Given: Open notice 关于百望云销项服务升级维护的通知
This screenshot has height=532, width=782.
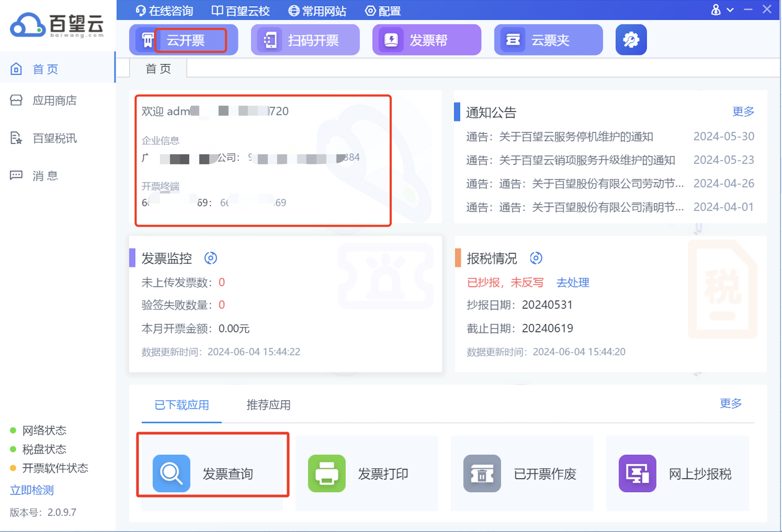Looking at the screenshot, I should pyautogui.click(x=570, y=160).
